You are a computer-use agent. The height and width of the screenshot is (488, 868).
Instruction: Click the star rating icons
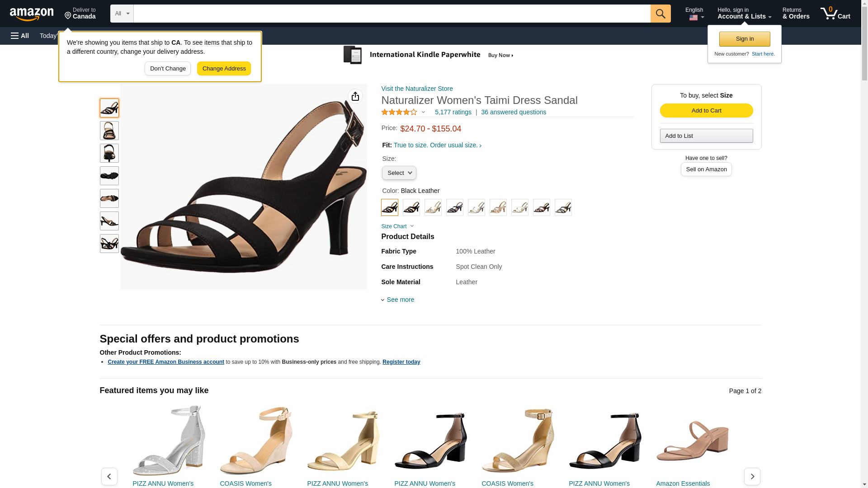tap(399, 112)
